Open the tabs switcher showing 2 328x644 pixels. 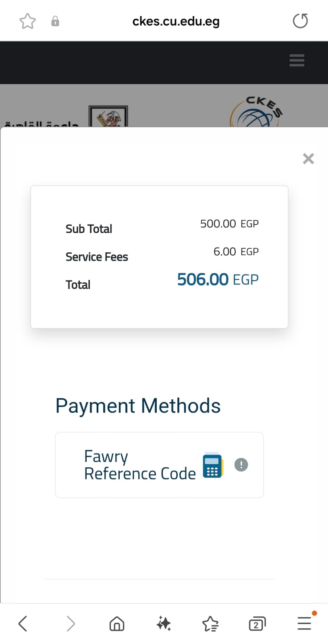tap(257, 624)
